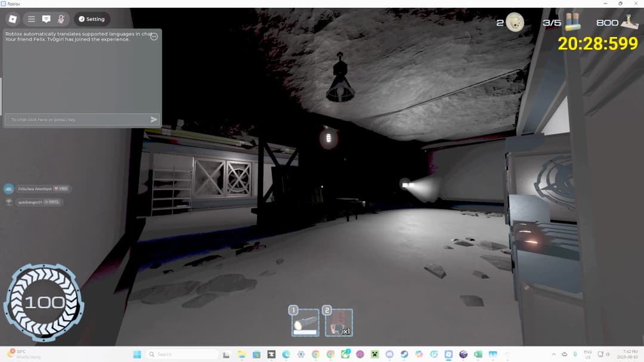The width and height of the screenshot is (644, 362).
Task: Click the battery counter icon showing 3/5
Action: click(x=572, y=22)
